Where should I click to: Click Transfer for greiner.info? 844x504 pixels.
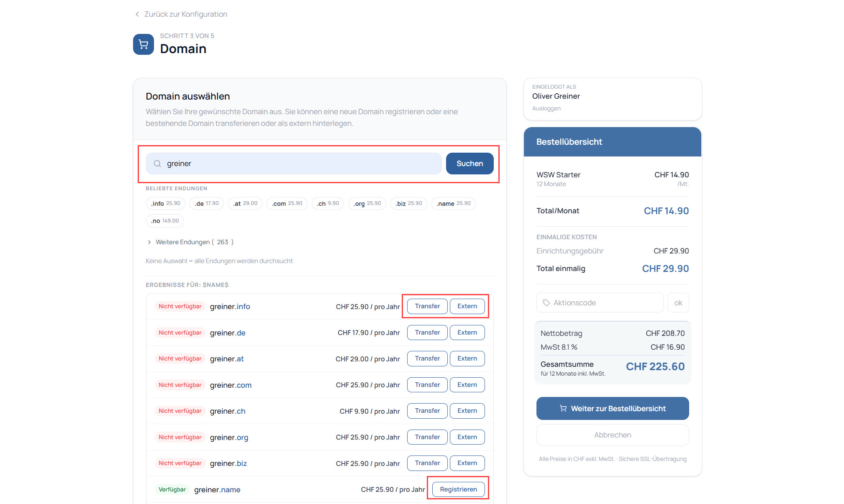point(427,306)
